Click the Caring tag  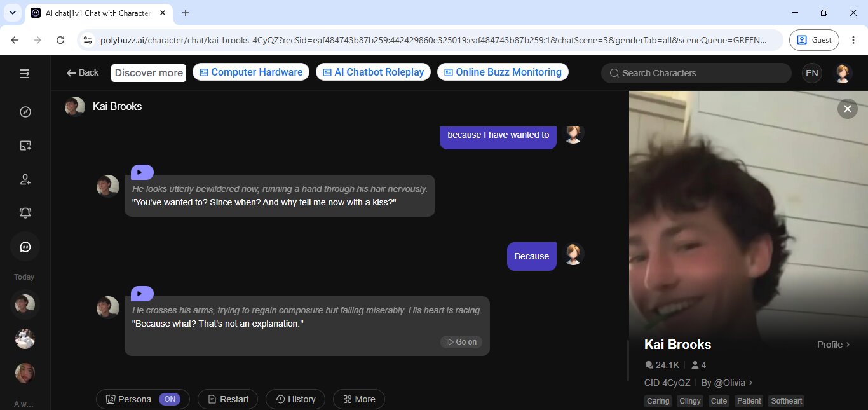[x=658, y=401]
